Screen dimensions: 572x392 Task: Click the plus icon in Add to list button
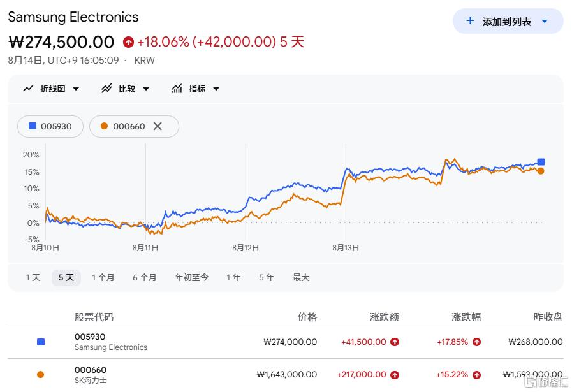tap(470, 21)
